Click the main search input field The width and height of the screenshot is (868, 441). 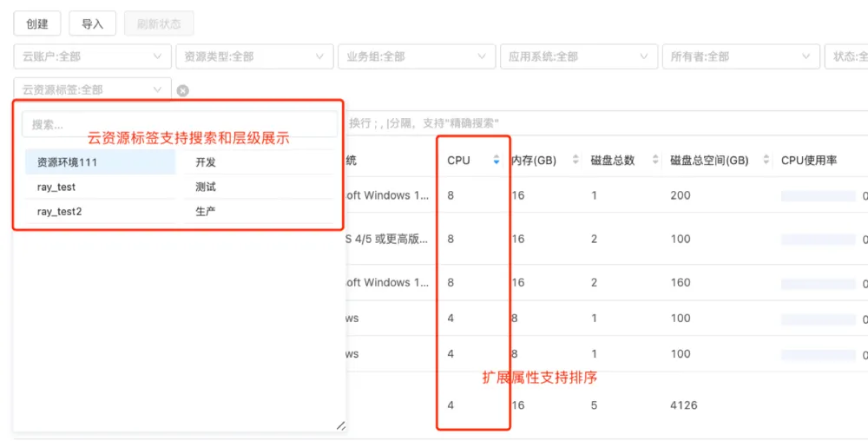[x=607, y=123]
